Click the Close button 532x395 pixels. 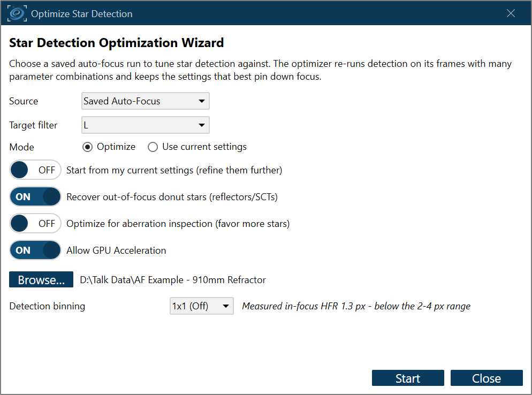pos(487,378)
